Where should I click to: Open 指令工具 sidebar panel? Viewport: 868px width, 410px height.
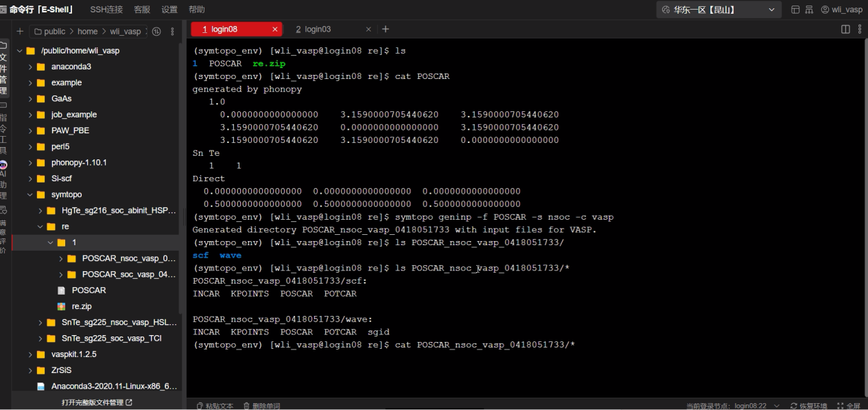[3, 128]
